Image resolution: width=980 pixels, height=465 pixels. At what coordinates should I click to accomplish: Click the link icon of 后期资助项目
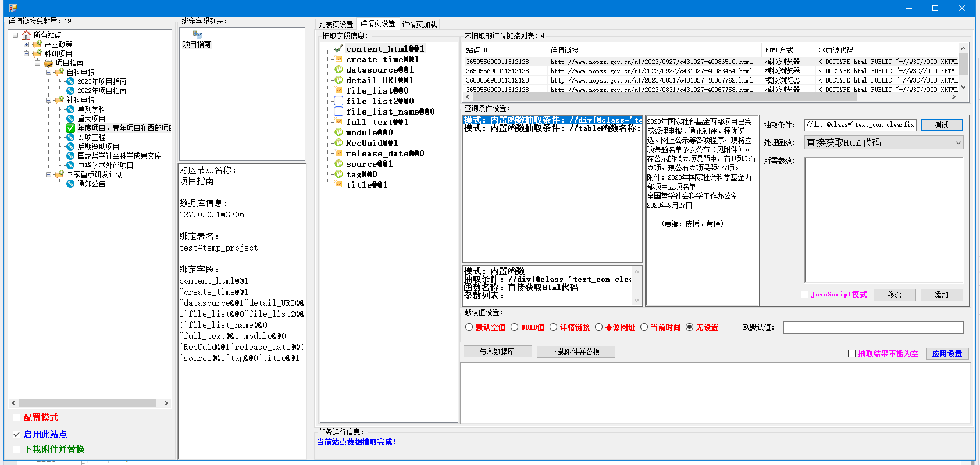[x=70, y=146]
